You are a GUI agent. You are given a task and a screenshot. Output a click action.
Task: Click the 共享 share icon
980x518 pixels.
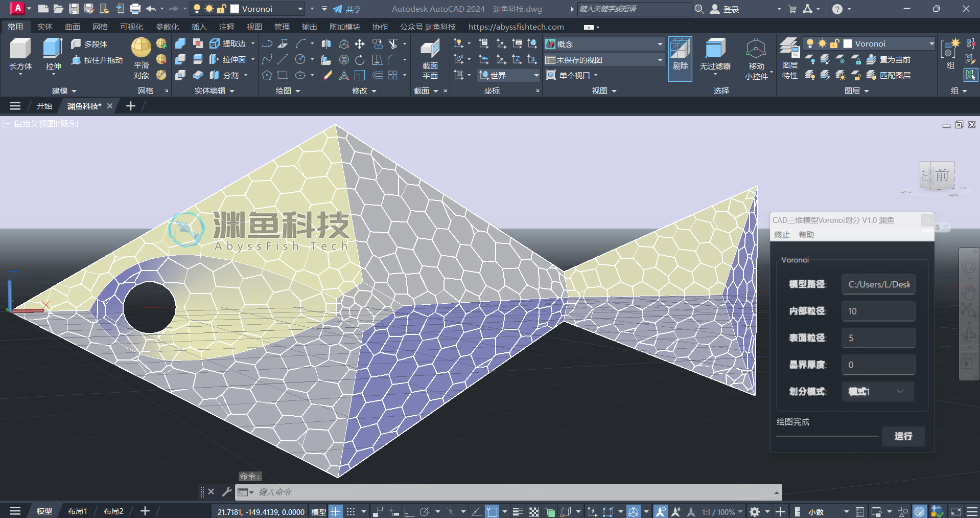[346, 9]
